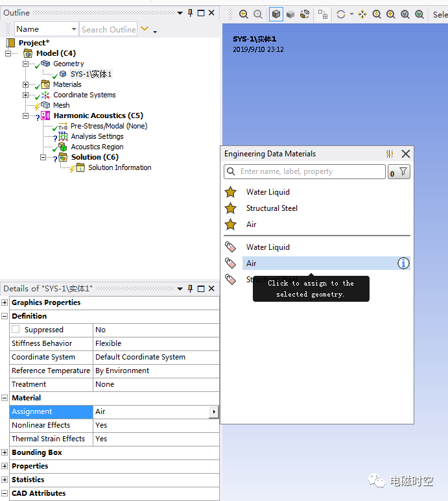This screenshot has width=448, height=501.
Task: Click the rotate view toolbar icon
Action: coord(341,14)
